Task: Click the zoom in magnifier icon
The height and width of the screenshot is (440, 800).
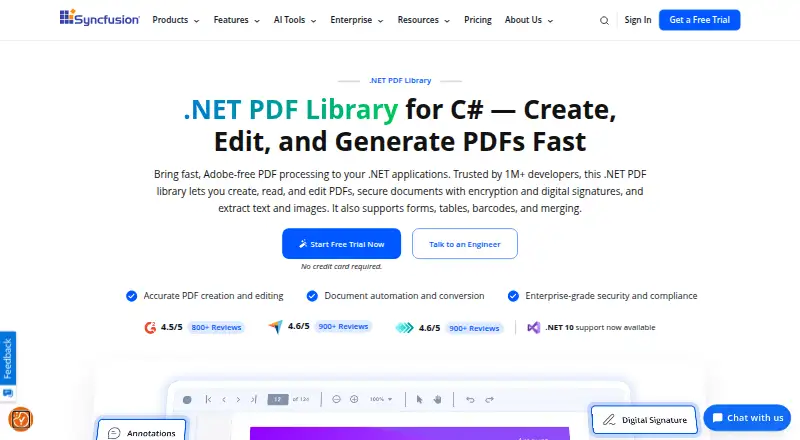Action: point(354,399)
